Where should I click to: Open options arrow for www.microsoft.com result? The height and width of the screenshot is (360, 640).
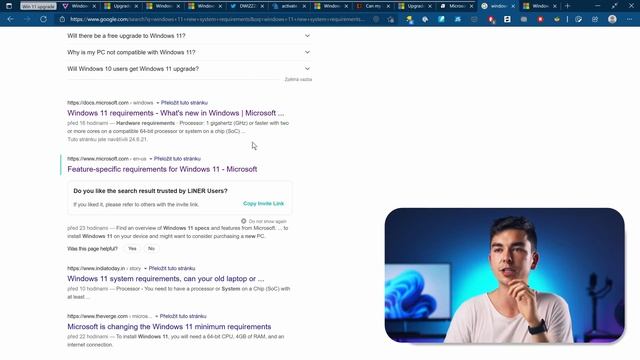151,159
